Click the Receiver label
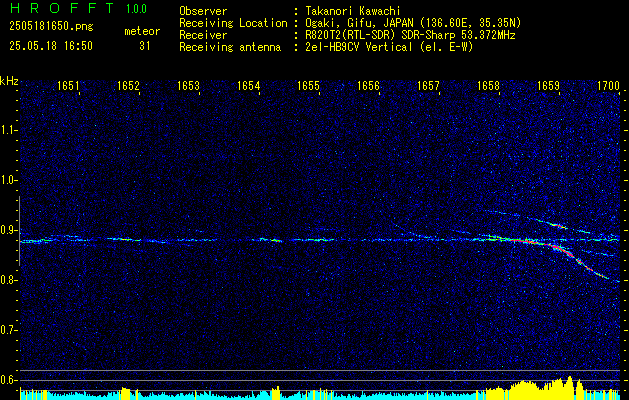 pos(203,35)
